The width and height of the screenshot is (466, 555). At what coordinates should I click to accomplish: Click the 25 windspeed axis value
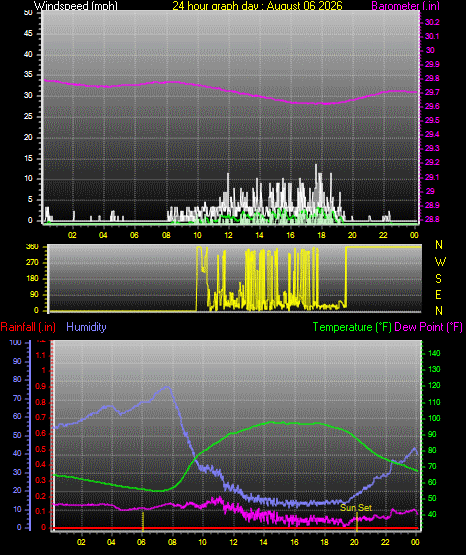28,116
